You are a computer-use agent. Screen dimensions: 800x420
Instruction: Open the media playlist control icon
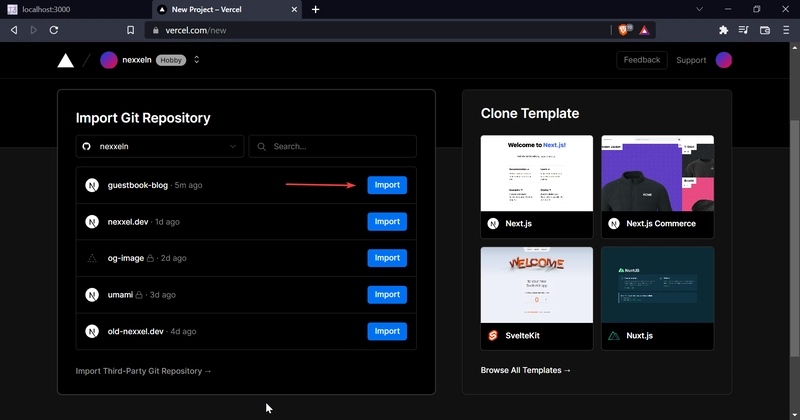coord(743,30)
